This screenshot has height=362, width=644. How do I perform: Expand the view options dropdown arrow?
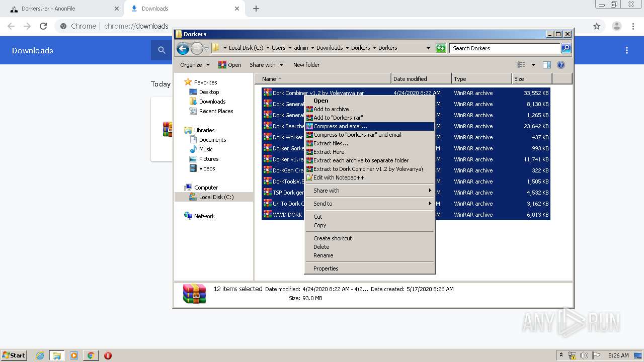533,65
